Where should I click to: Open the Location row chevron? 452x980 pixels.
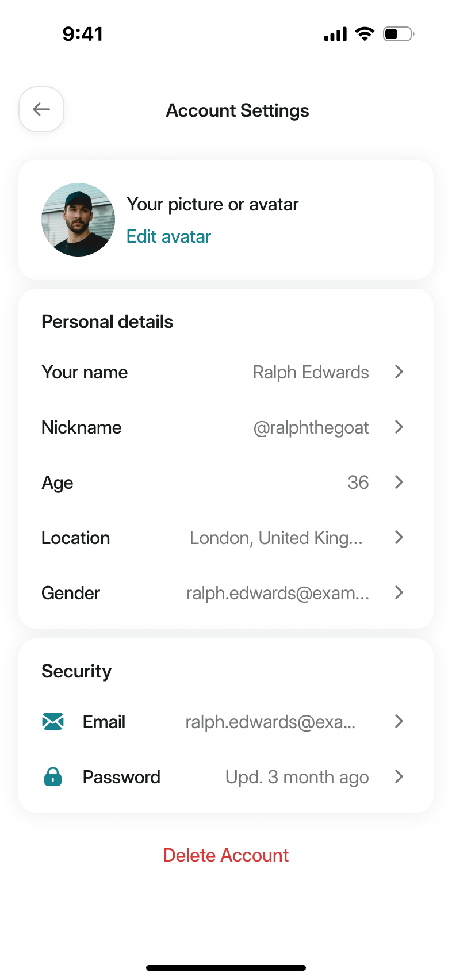399,538
